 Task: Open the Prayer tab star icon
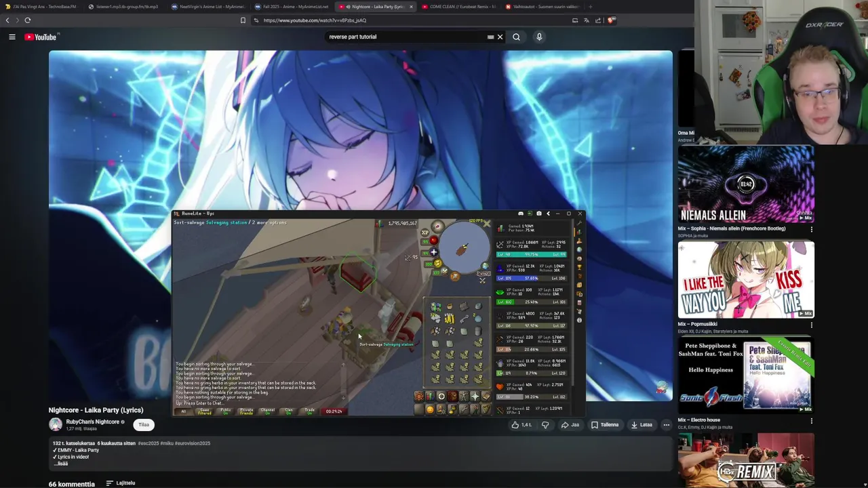[x=475, y=396]
